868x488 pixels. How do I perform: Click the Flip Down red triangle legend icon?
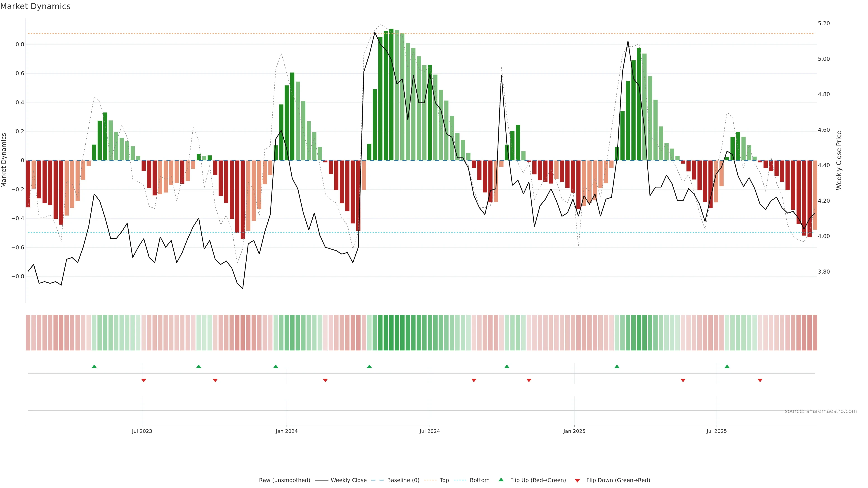click(x=577, y=480)
